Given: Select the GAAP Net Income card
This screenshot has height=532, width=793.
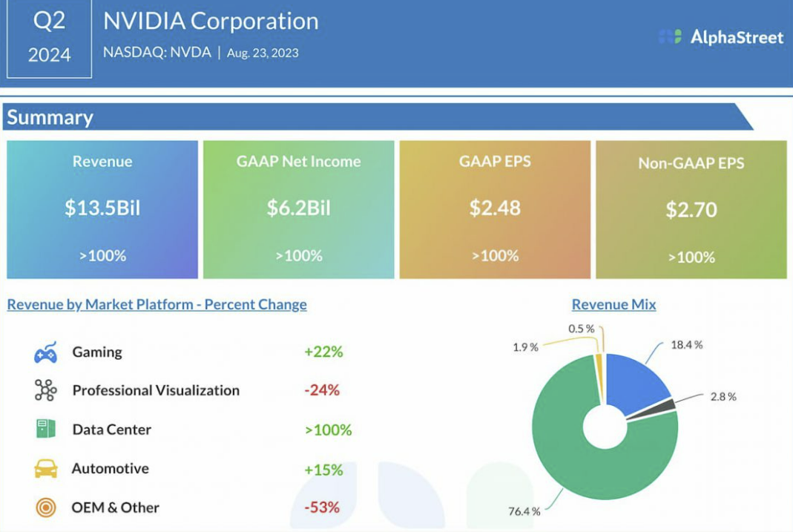Looking at the screenshot, I should pyautogui.click(x=298, y=209).
